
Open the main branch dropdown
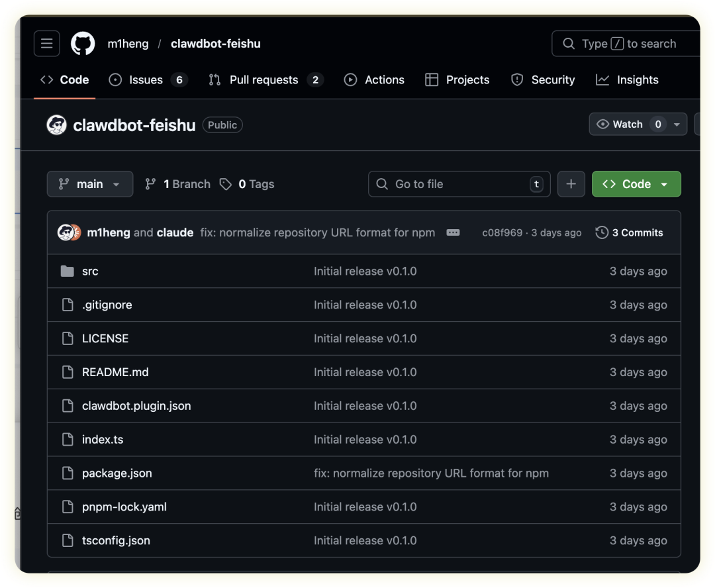coord(89,184)
